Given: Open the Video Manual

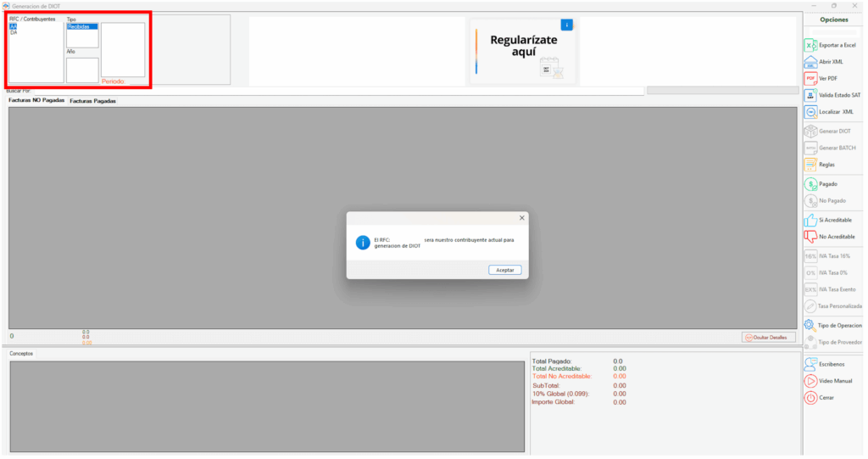Looking at the screenshot, I should click(x=810, y=381).
